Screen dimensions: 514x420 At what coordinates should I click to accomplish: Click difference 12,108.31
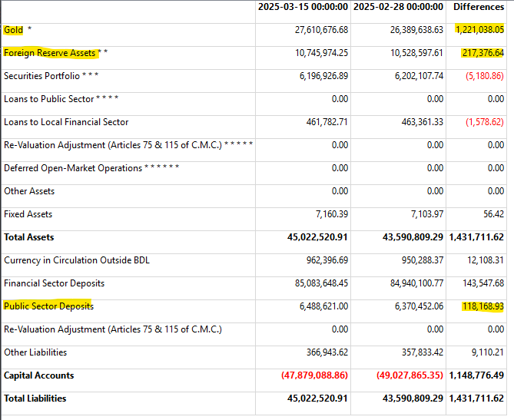coord(486,260)
